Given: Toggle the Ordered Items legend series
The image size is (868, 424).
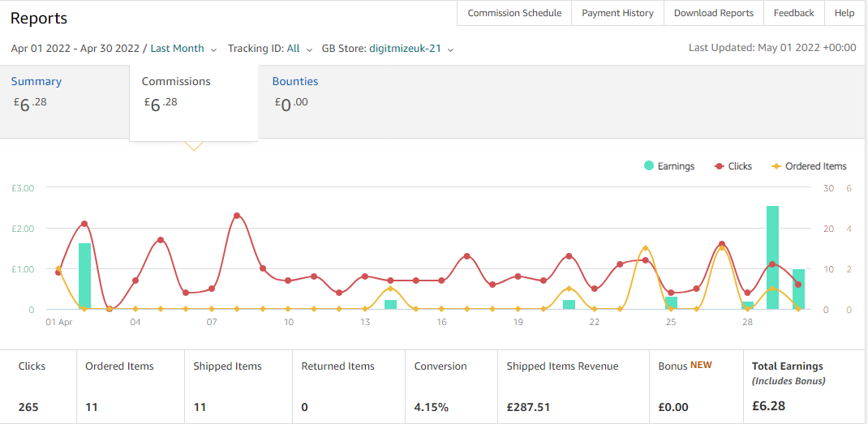Looking at the screenshot, I should coord(810,166).
